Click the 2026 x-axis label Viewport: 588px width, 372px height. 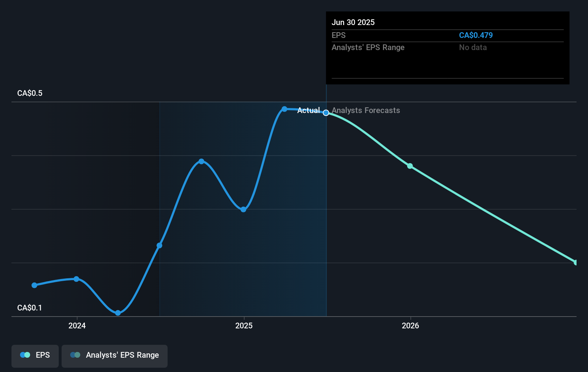click(x=410, y=325)
